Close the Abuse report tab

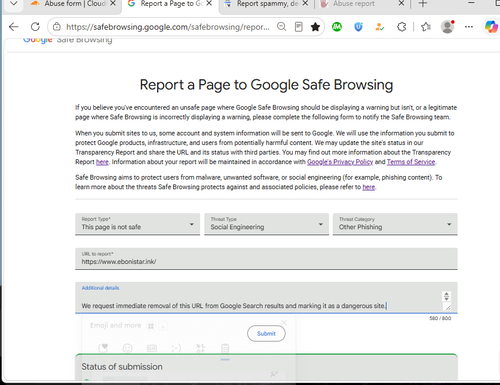pyautogui.click(x=401, y=4)
